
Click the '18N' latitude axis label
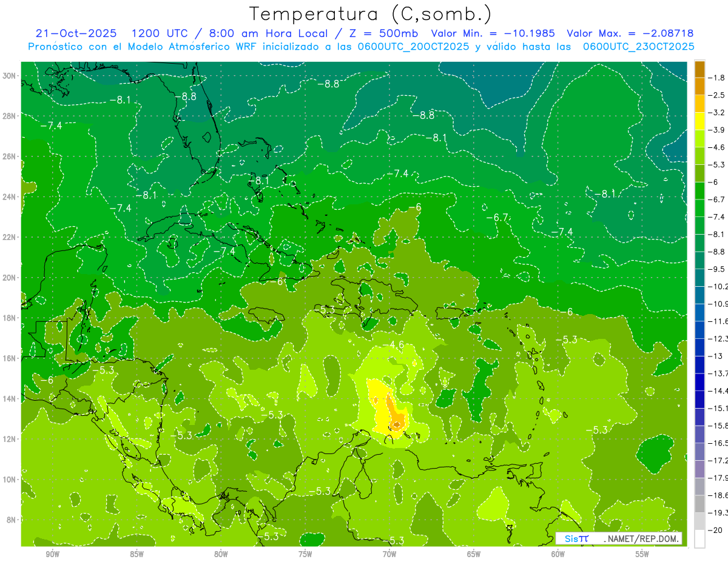10,318
